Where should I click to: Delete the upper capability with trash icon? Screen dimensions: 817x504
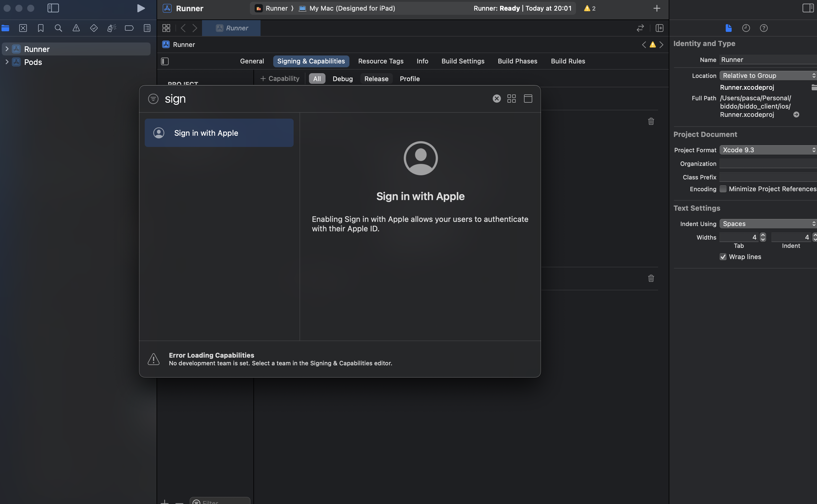(651, 121)
